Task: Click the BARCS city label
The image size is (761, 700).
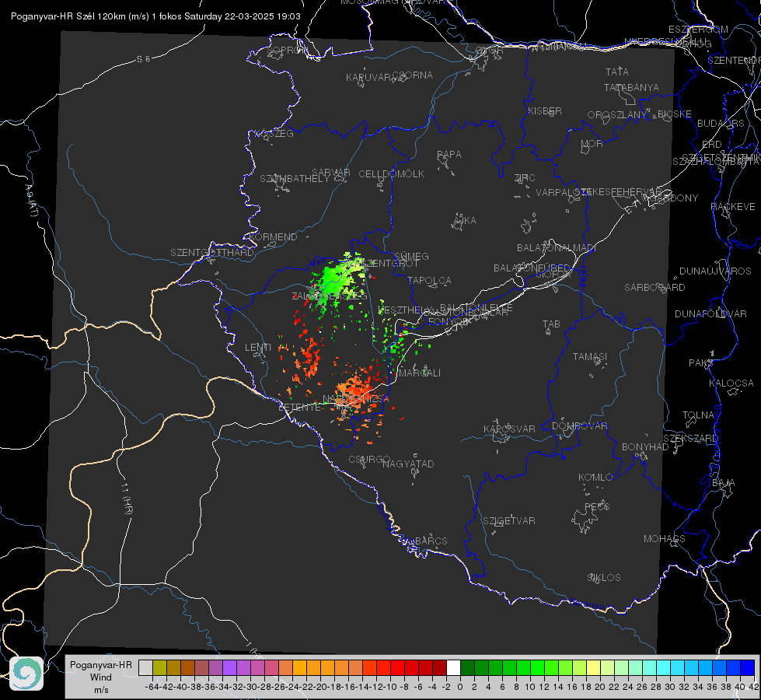Action: pos(431,541)
